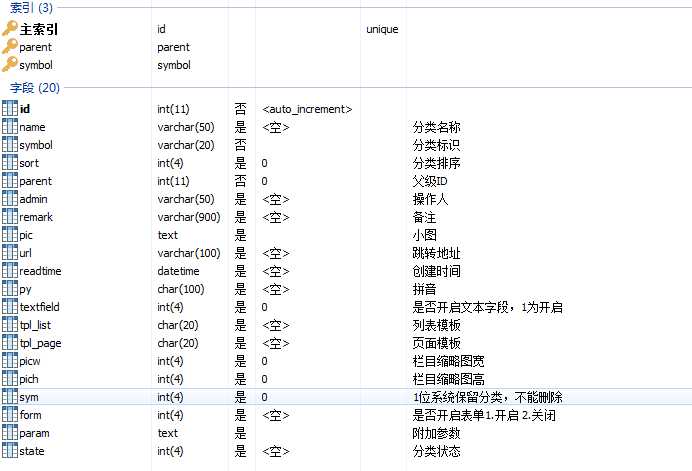Click the 附加参数 comment

(x=436, y=433)
